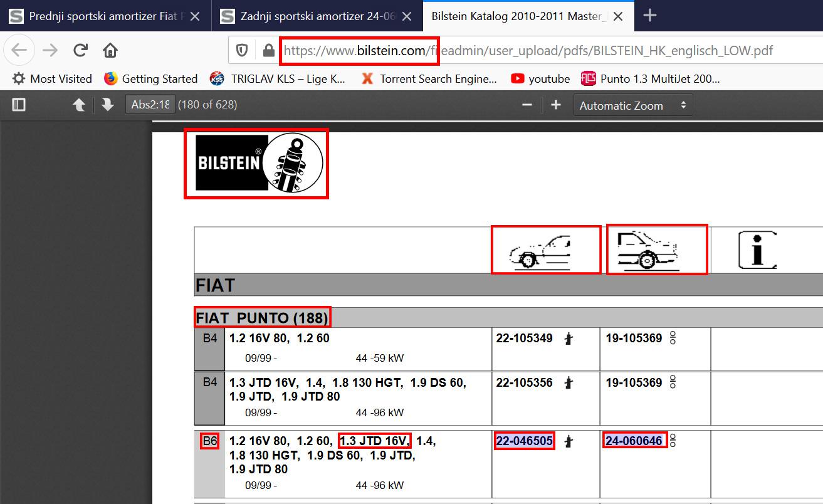823x504 pixels.
Task: Select the PDF page number field
Action: [150, 105]
